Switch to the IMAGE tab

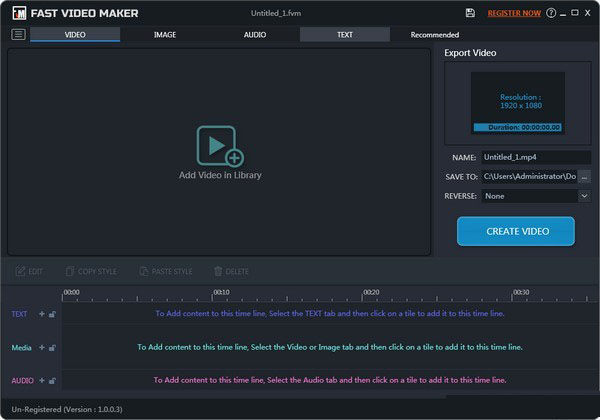(165, 34)
